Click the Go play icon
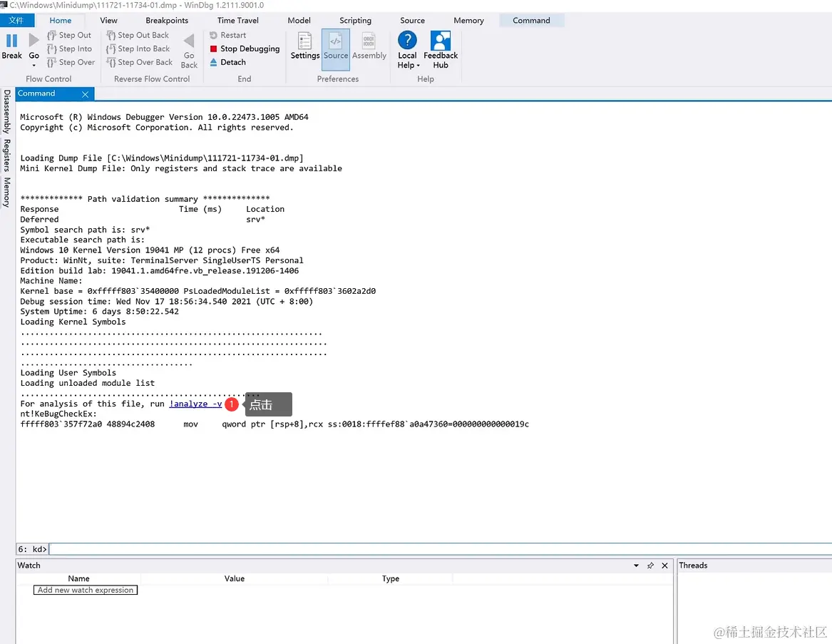This screenshot has width=832, height=644. point(34,41)
